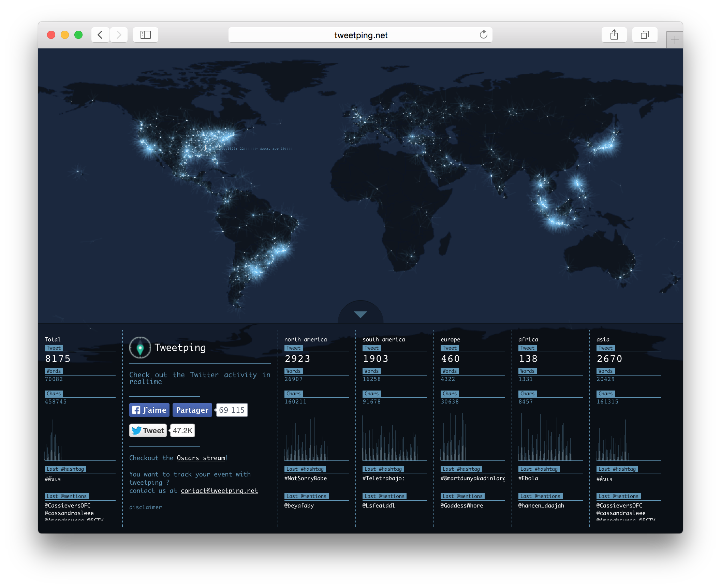This screenshot has height=588, width=721.
Task: Click the asia column heading
Action: pyautogui.click(x=603, y=339)
